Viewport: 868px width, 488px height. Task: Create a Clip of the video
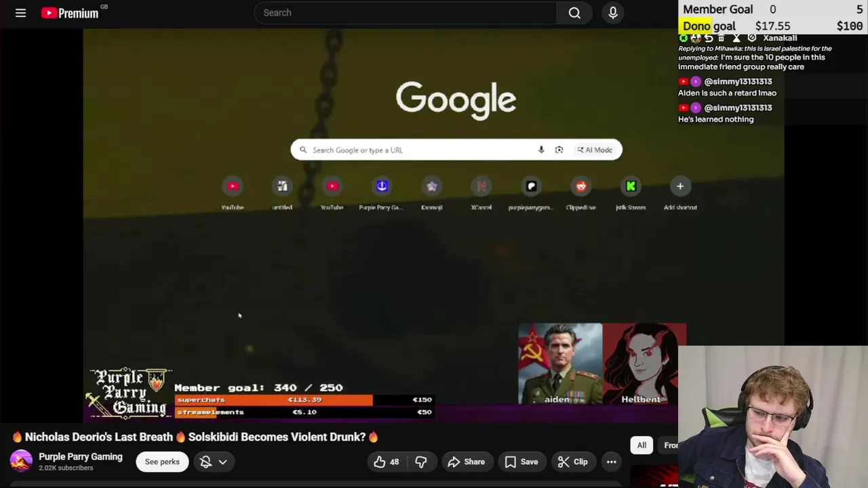pos(573,462)
